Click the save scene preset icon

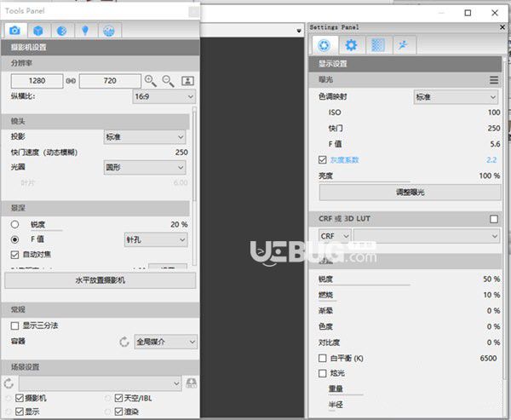192,383
